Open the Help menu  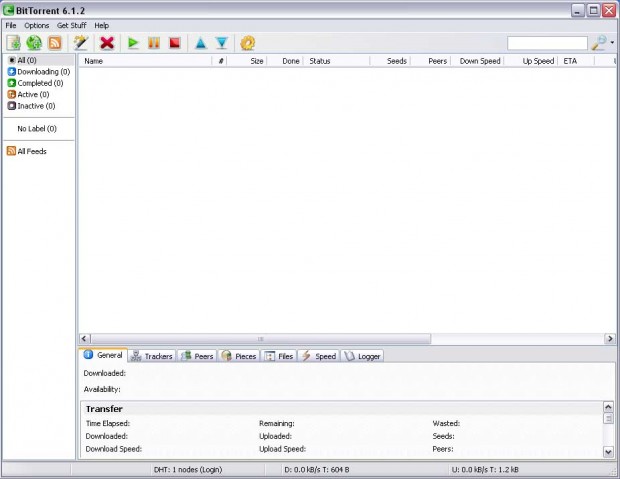(x=102, y=25)
